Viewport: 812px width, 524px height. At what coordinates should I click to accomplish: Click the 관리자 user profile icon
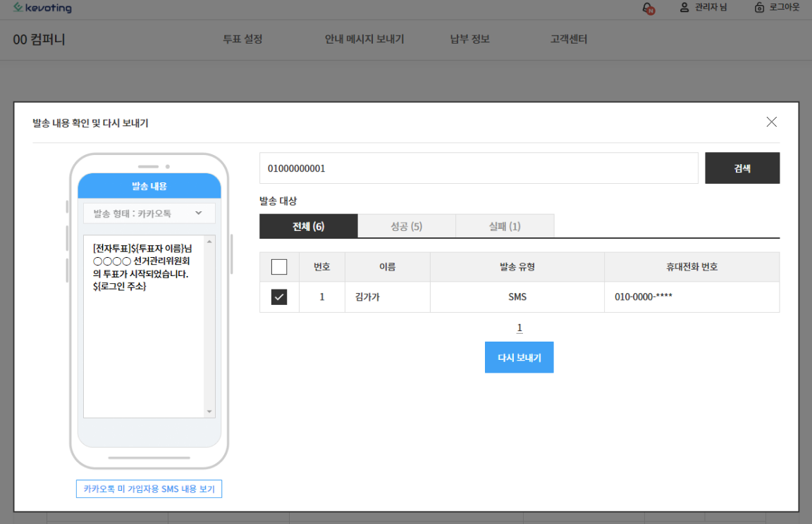[684, 8]
